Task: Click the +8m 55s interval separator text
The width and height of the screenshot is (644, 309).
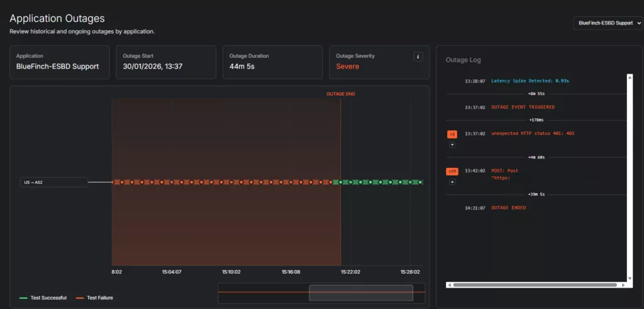Action: 536,94
